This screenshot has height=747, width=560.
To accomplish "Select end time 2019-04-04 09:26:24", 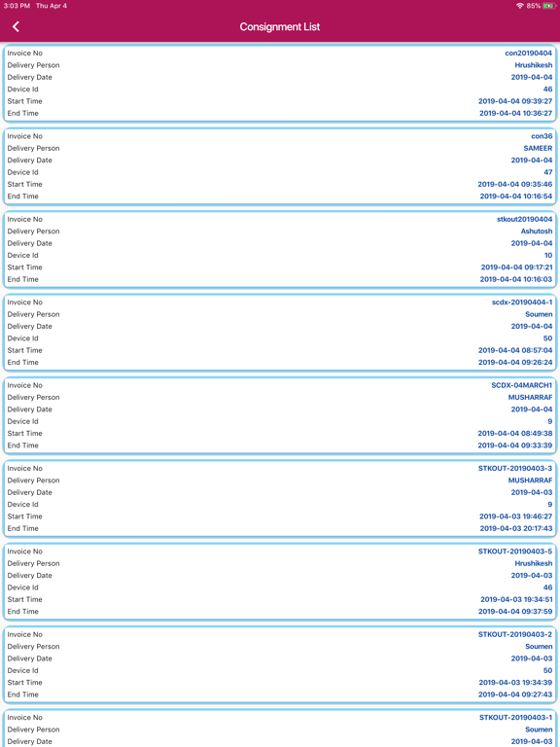I will tap(515, 362).
